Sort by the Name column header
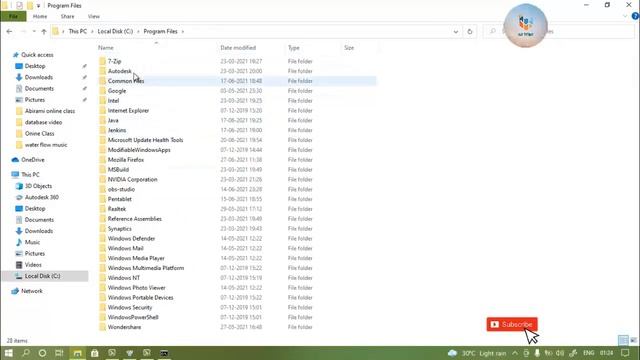 (x=106, y=48)
